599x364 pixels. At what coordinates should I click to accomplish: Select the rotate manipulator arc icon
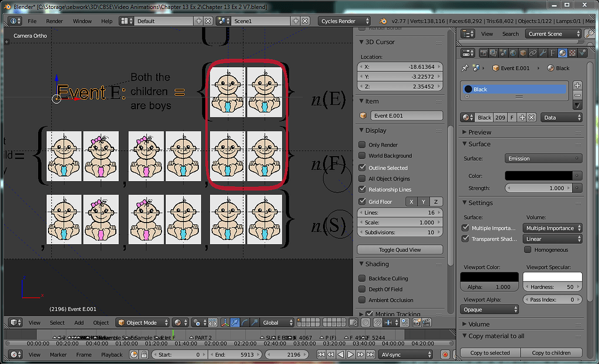tap(245, 323)
